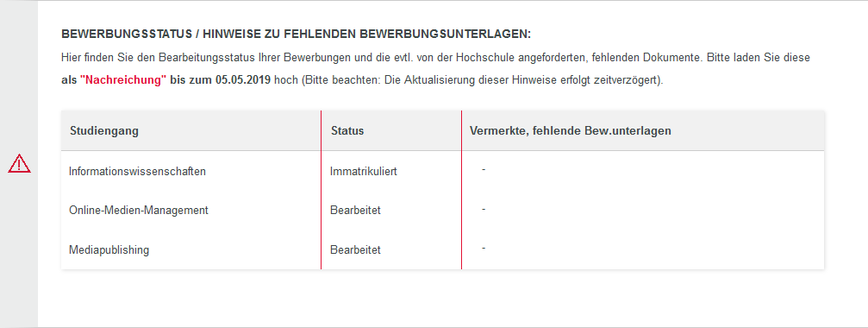The height and width of the screenshot is (328, 868).
Task: Click the red "Nachreichung" text
Action: coord(123,79)
